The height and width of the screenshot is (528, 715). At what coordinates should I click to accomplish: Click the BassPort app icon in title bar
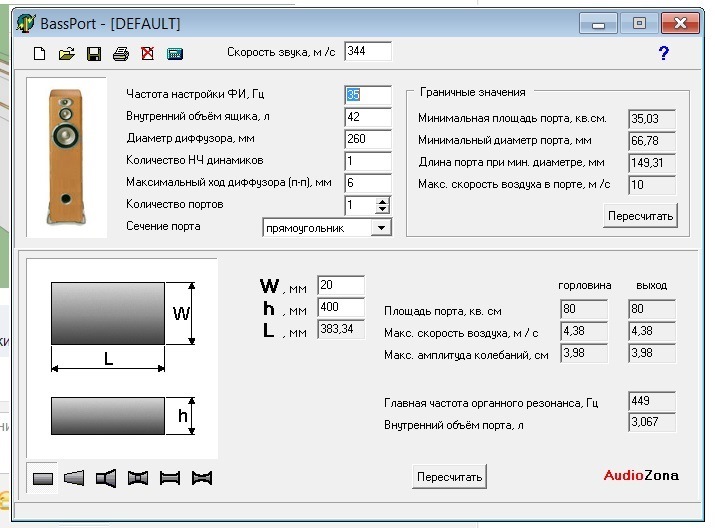26,23
